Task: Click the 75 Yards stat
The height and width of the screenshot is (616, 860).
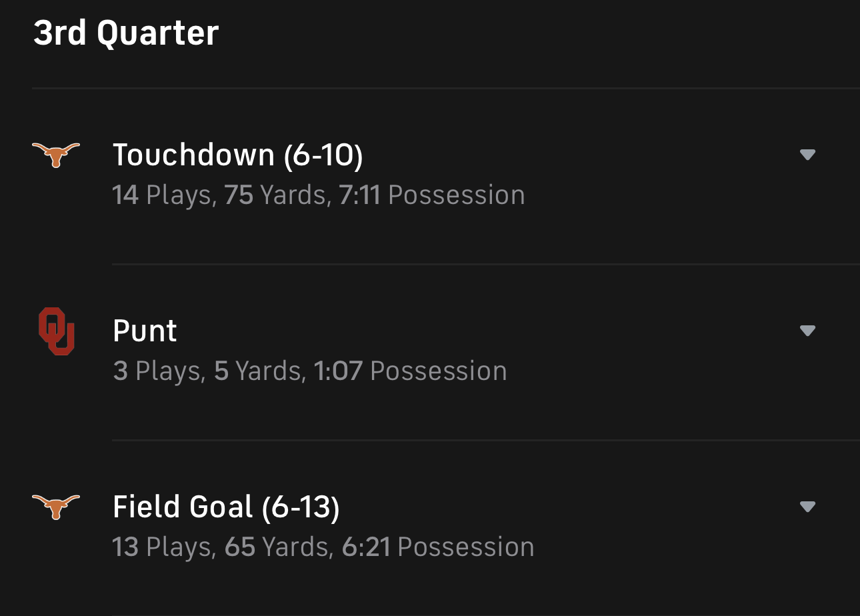Action: [x=275, y=195]
